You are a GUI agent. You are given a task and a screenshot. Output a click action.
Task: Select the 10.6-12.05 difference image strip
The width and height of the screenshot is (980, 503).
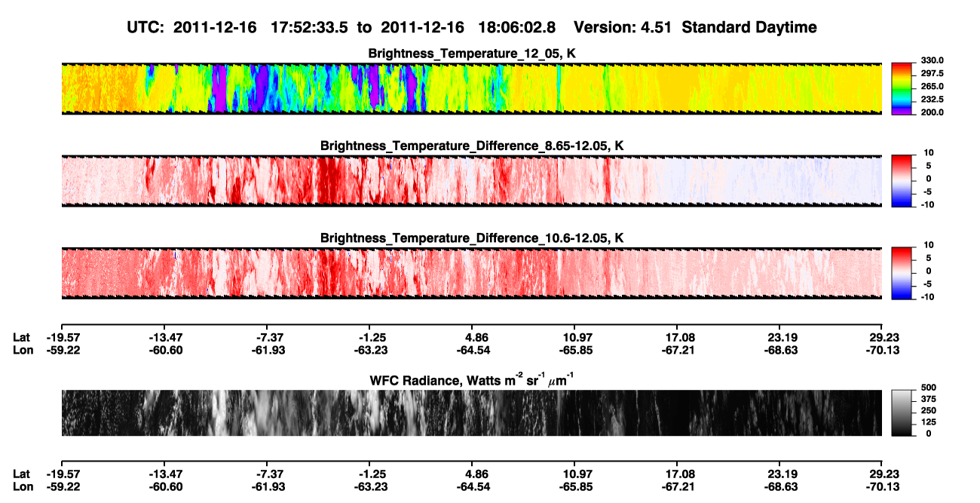coord(471,273)
